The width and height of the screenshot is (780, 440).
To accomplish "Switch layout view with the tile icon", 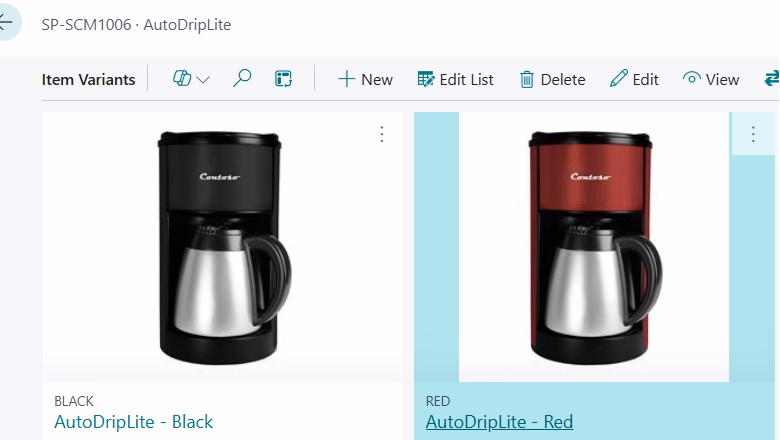I will [x=284, y=79].
